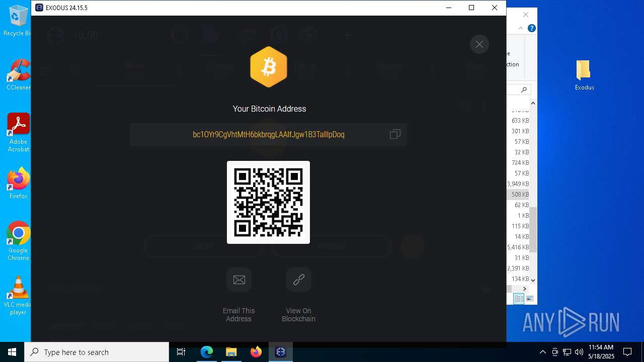Select the VLC media player desktop shortcut
The image size is (644, 362).
coord(18,296)
